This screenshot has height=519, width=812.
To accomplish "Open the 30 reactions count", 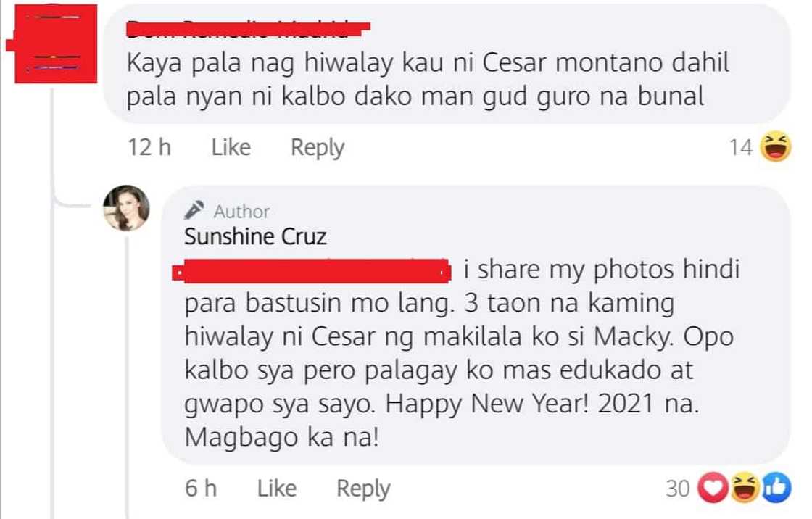I will pyautogui.click(x=679, y=490).
